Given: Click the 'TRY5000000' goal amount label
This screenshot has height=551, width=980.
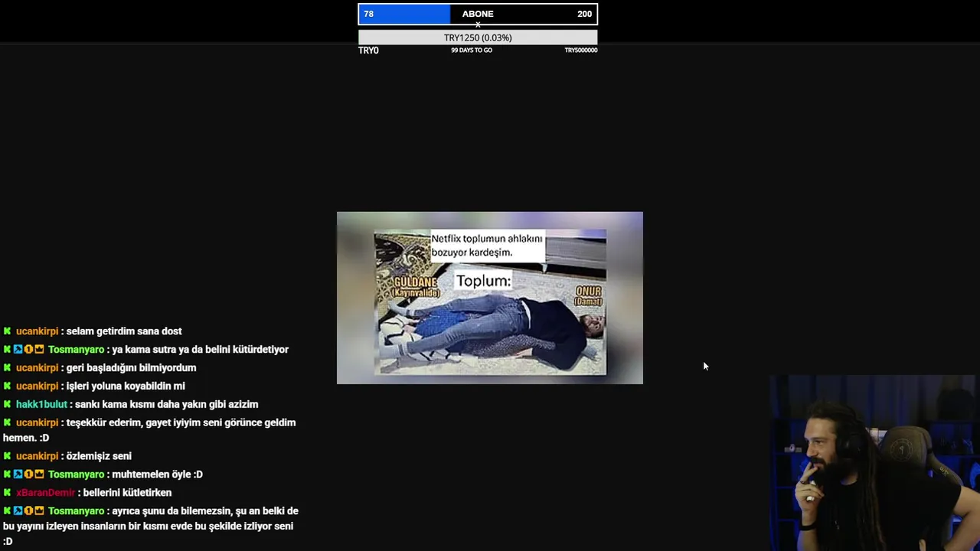Looking at the screenshot, I should (x=580, y=51).
